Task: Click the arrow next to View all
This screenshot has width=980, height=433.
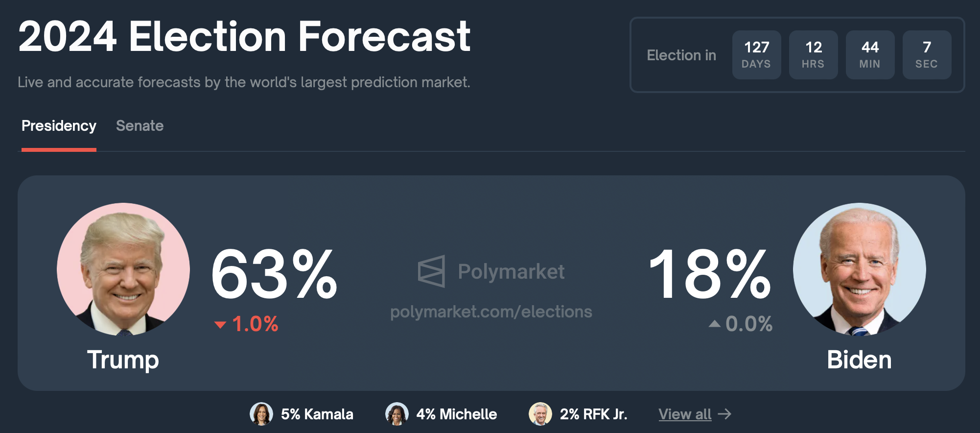Action: (724, 414)
